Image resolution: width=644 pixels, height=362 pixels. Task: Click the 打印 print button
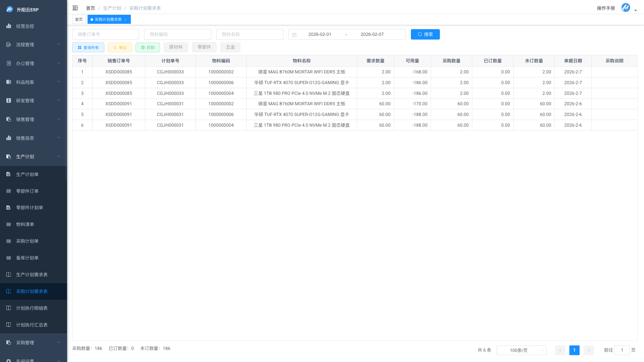[x=148, y=47]
